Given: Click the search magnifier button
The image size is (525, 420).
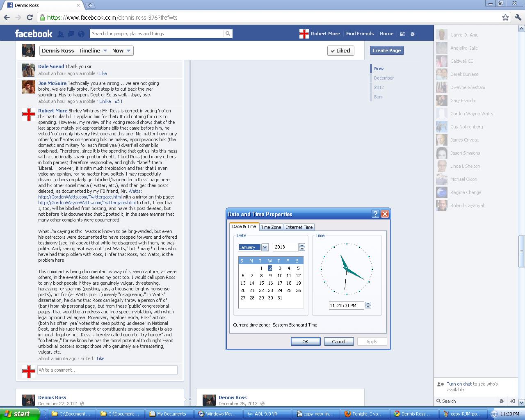Looking at the screenshot, I should [x=228, y=34].
